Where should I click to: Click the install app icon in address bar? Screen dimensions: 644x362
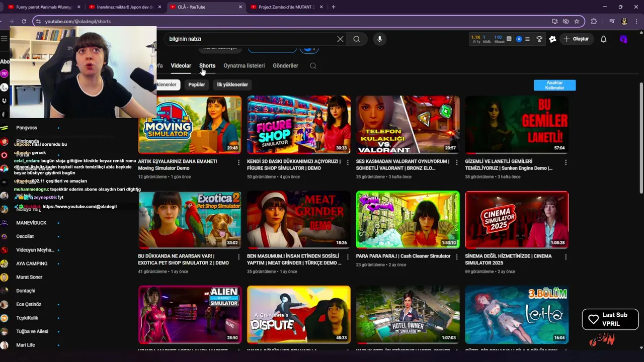coord(554,21)
